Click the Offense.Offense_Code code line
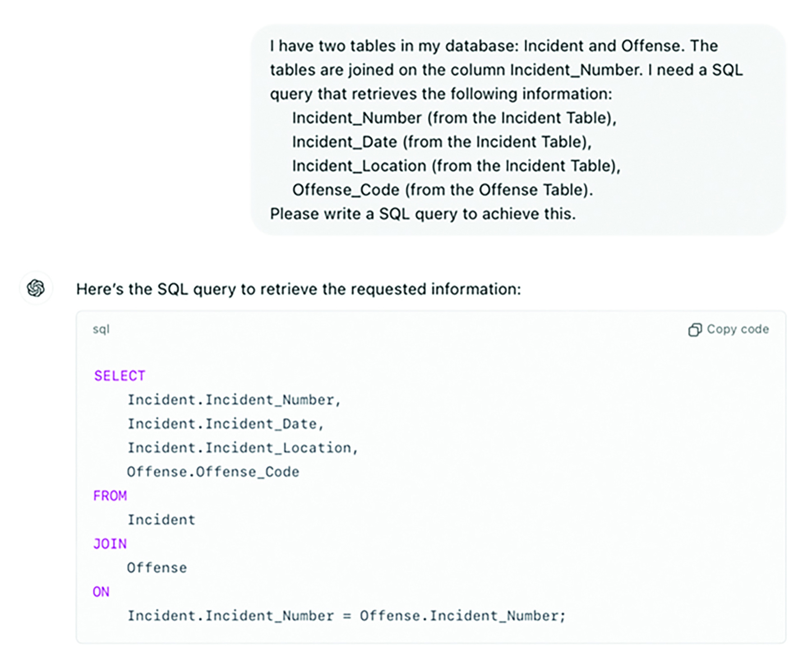The height and width of the screenshot is (668, 812). click(x=213, y=472)
